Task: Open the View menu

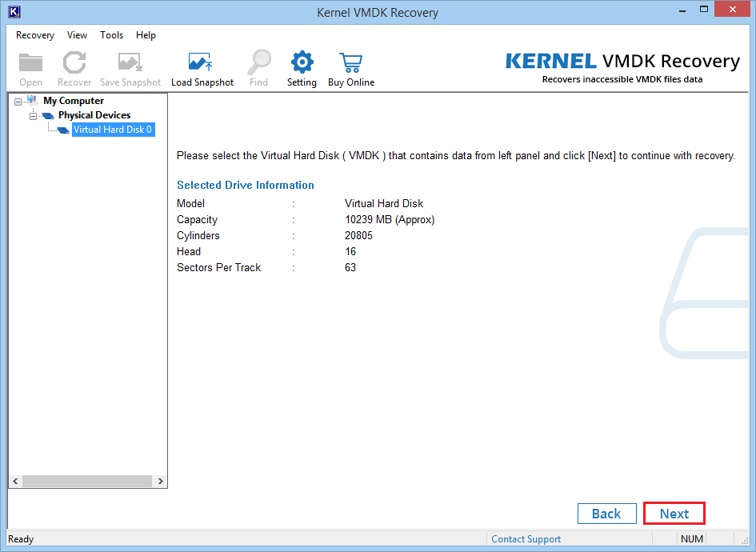Action: [77, 35]
